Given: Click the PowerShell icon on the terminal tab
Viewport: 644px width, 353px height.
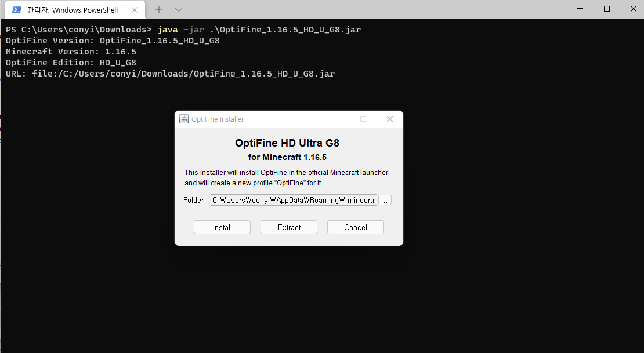Looking at the screenshot, I should (16, 10).
